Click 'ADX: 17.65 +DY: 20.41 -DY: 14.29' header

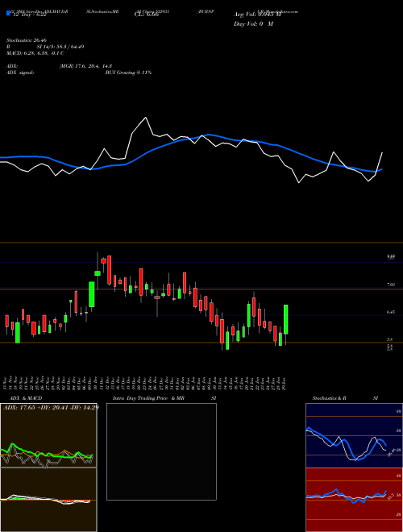51,407
